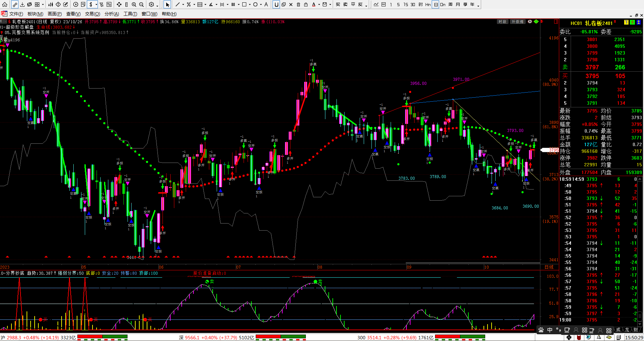The width and height of the screenshot is (644, 341).
Task: Click the green lightning icon in quote header
Action: [632, 22]
